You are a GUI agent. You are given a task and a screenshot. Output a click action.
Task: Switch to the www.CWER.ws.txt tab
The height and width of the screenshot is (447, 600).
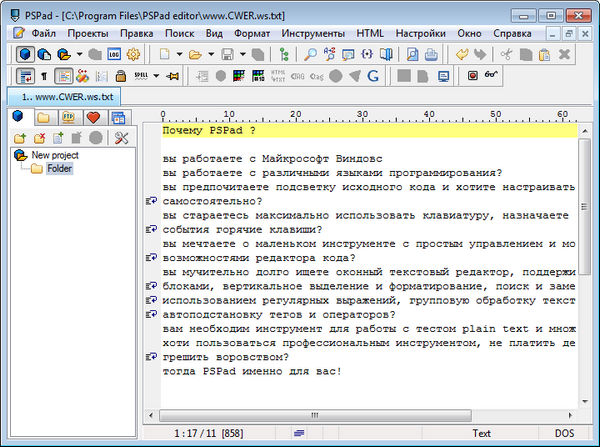[66, 97]
